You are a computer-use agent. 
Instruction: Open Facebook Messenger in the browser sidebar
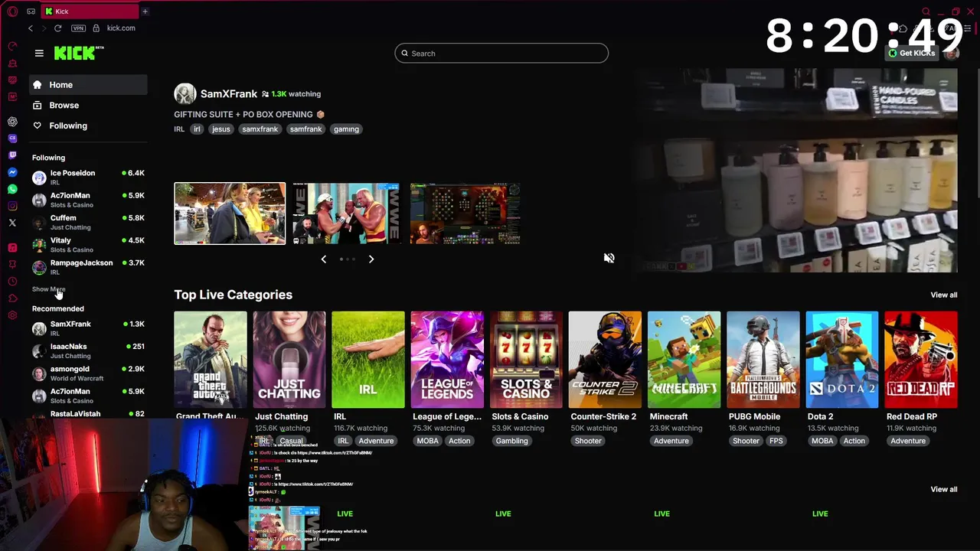click(12, 172)
